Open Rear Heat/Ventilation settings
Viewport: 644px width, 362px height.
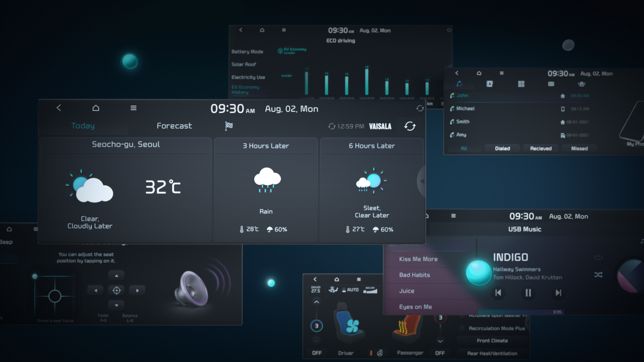492,353
